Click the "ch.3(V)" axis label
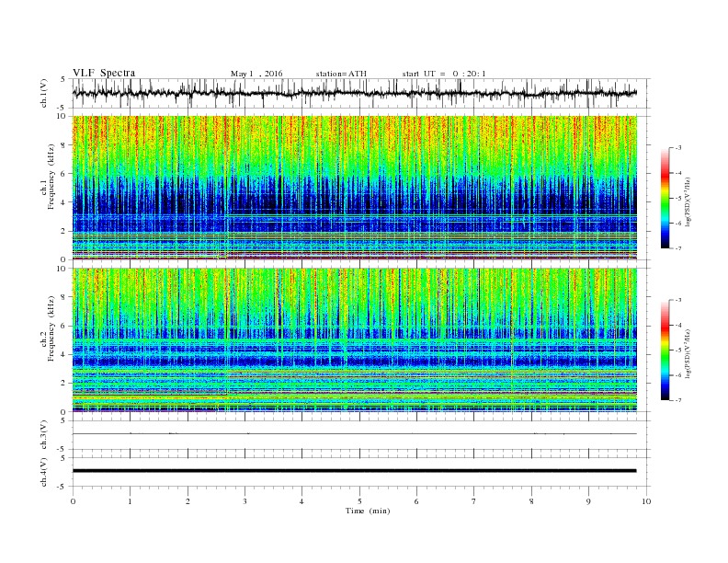Screen dimensions: 728x563 pyautogui.click(x=44, y=435)
